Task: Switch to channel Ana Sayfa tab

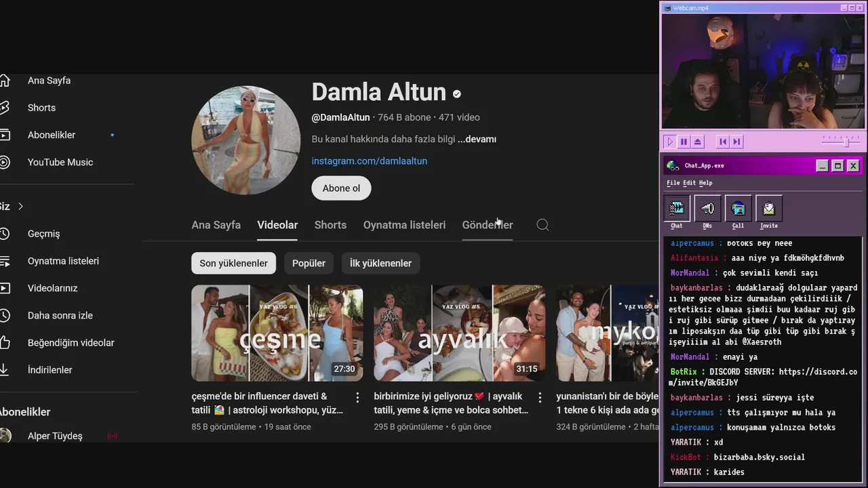Action: 216,225
